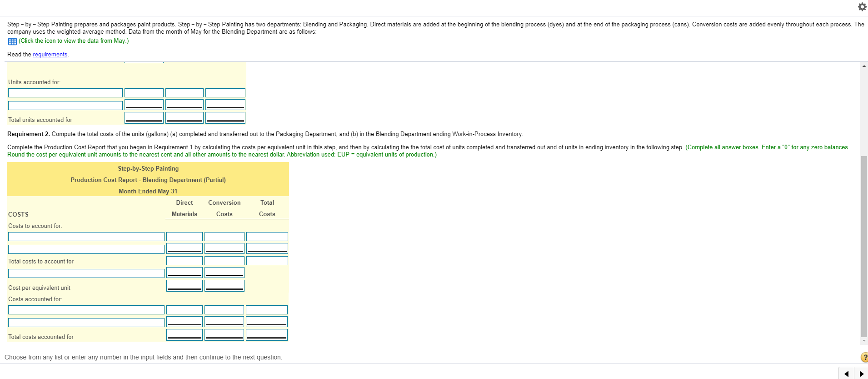
Task: Click Total Costs field in first Costs accounted for row
Action: pyautogui.click(x=267, y=310)
